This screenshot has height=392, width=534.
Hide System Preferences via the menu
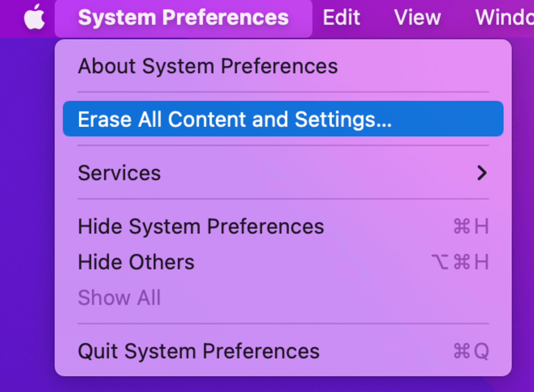point(201,226)
